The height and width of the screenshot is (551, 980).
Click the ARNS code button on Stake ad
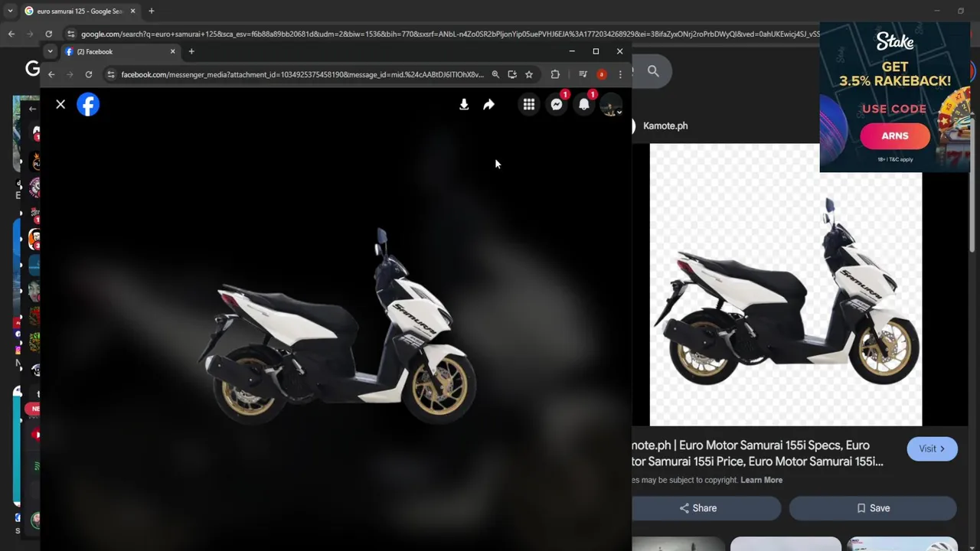point(895,135)
